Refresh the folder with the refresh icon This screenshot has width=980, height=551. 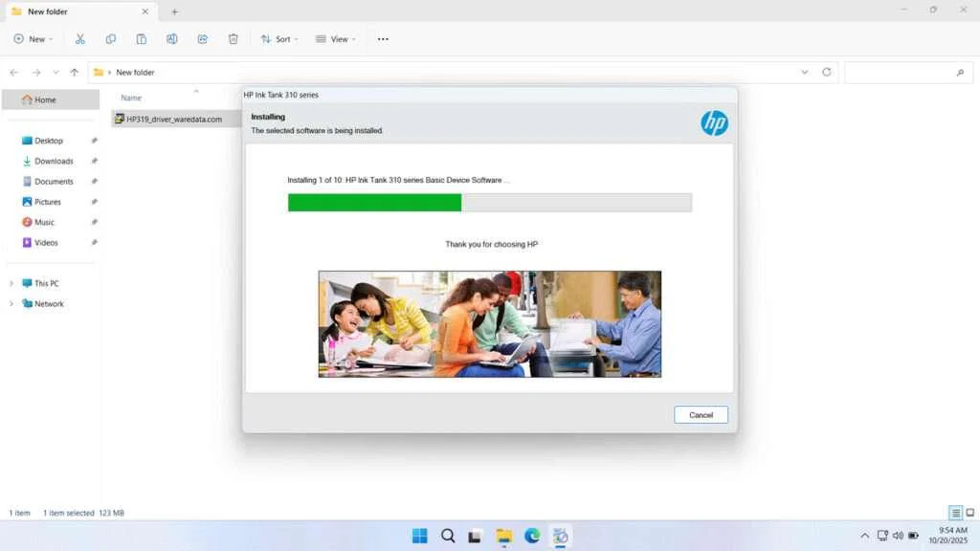click(x=826, y=72)
